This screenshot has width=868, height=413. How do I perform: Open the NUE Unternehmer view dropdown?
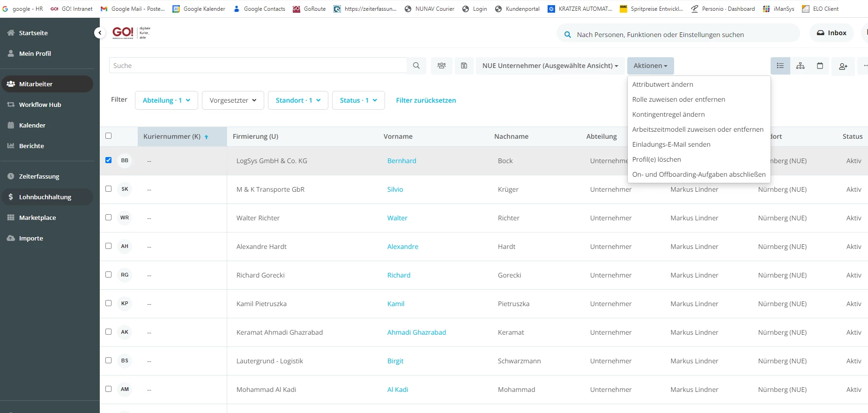(550, 66)
